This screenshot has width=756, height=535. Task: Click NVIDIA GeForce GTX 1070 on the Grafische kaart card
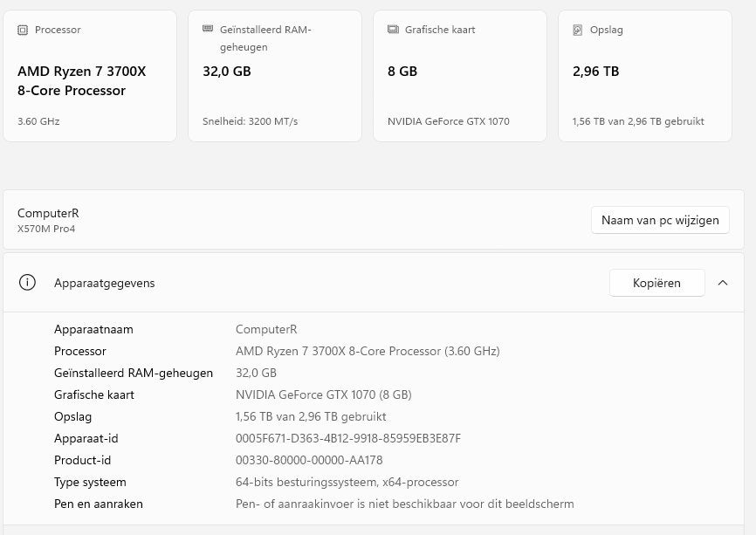point(449,121)
